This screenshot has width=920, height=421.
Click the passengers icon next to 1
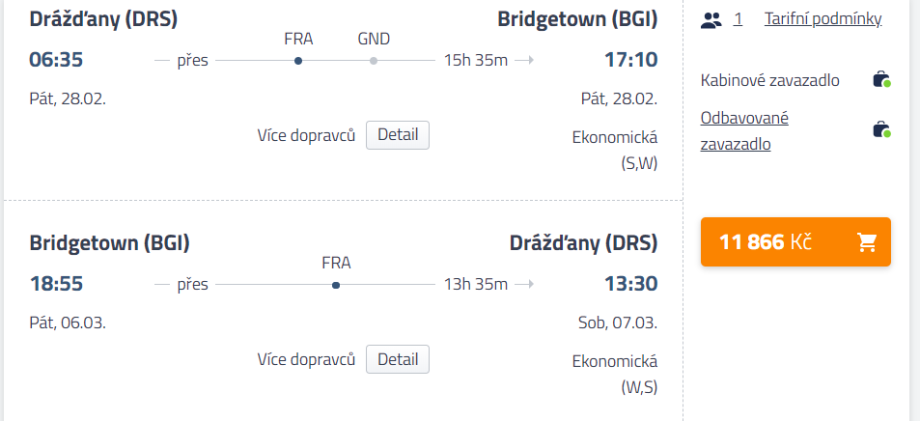click(x=712, y=19)
